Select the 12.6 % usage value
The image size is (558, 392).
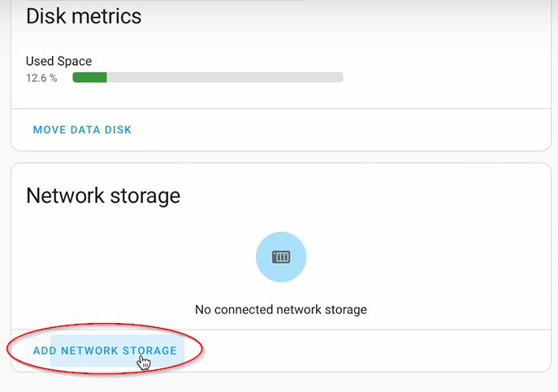pyautogui.click(x=41, y=78)
